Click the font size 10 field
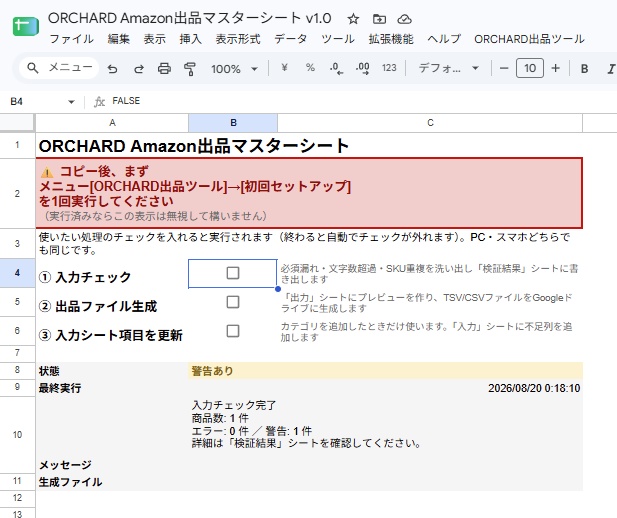 (530, 68)
